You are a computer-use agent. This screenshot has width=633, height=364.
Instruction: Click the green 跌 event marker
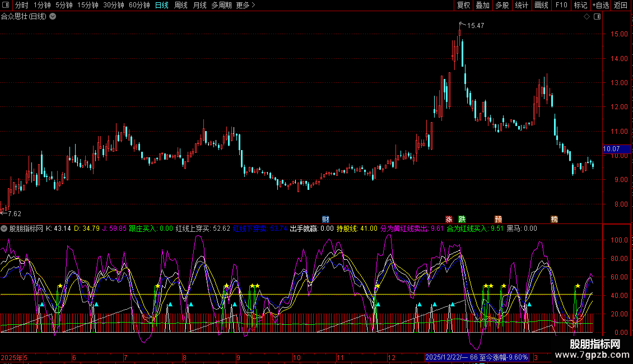pos(462,219)
